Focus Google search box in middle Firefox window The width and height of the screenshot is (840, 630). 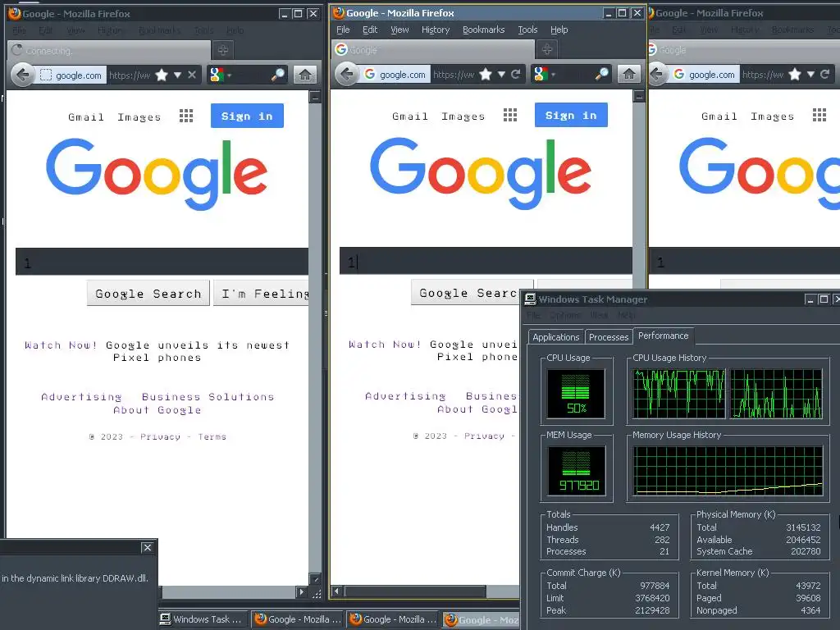486,261
